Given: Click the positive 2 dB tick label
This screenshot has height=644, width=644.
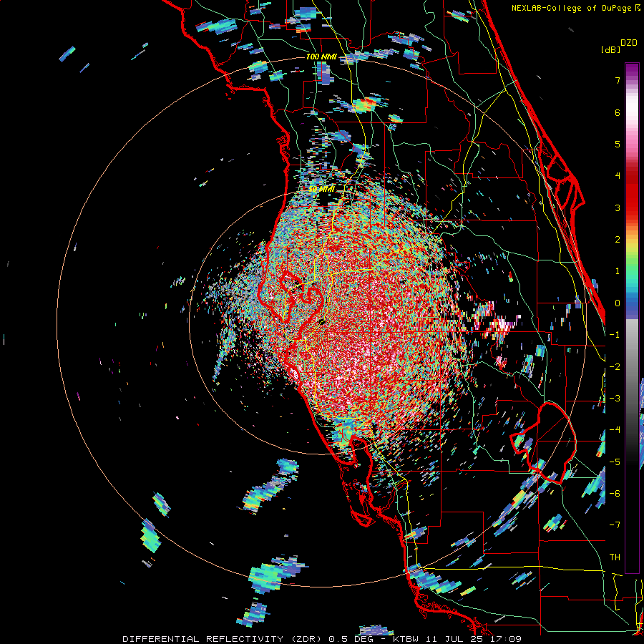Looking at the screenshot, I should 618,240.
